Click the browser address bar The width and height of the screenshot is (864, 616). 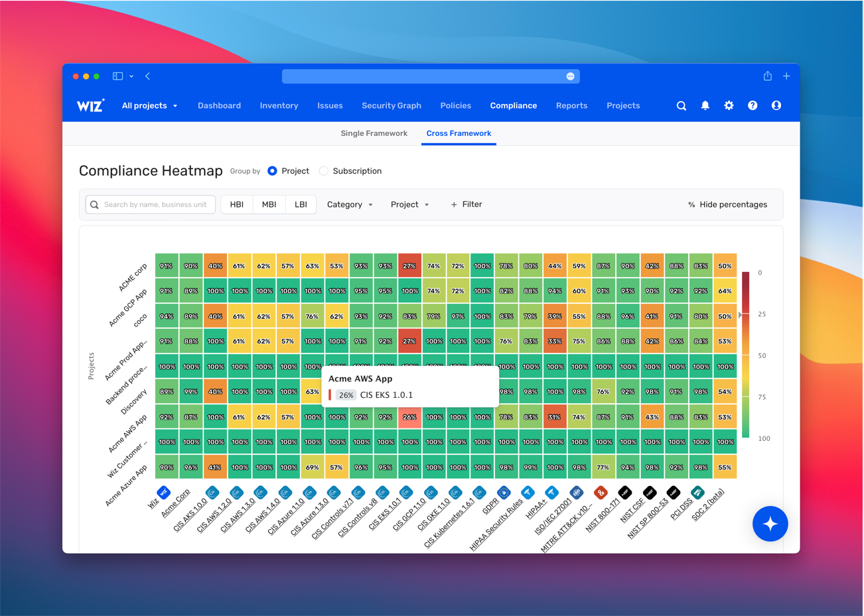point(431,76)
